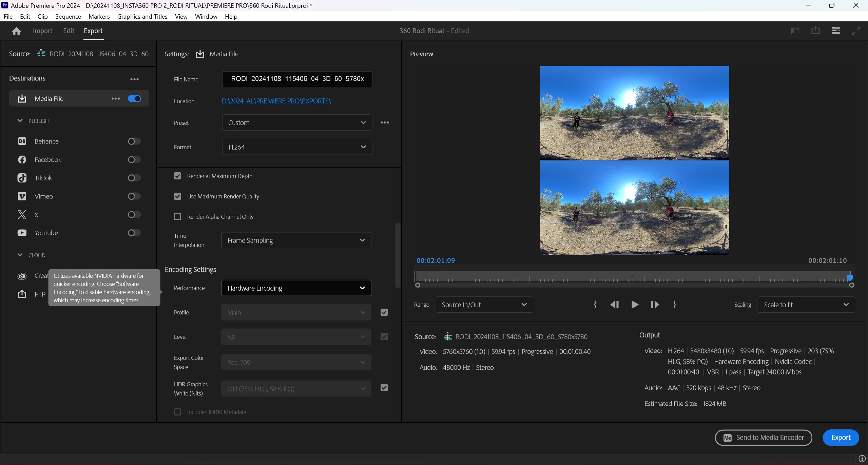Switch to the Import tab

(x=42, y=31)
